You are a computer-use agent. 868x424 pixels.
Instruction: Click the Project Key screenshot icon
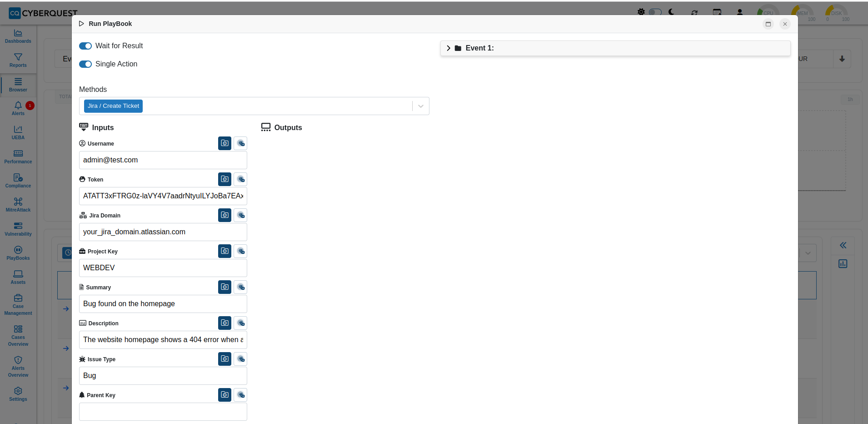pyautogui.click(x=224, y=251)
